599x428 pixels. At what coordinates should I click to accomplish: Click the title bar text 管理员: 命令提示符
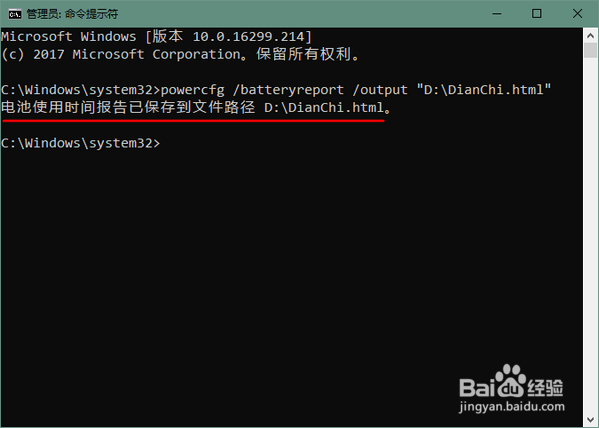click(72, 14)
